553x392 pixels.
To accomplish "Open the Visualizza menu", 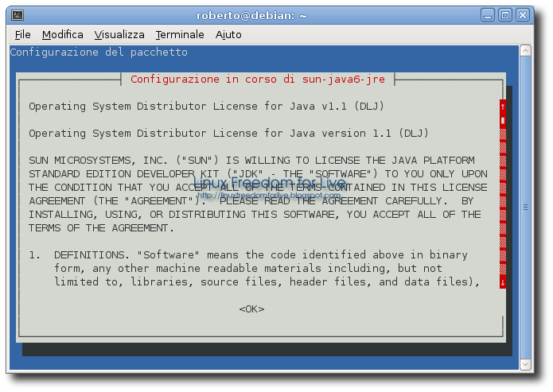I will tap(119, 34).
